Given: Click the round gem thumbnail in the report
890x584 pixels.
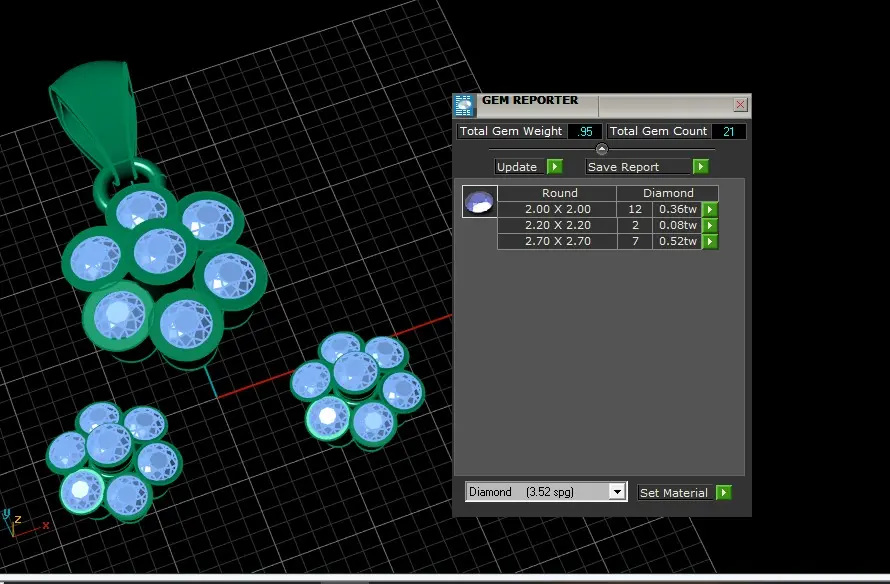Looking at the screenshot, I should [x=480, y=201].
